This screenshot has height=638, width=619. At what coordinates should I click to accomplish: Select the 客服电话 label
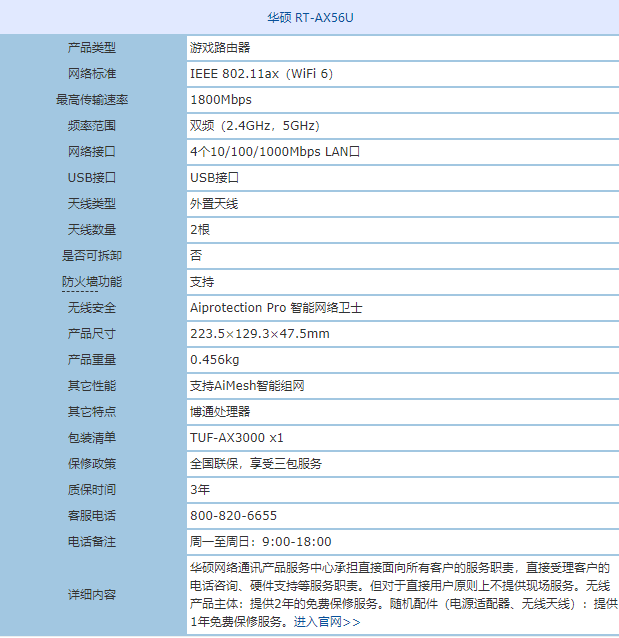click(x=92, y=516)
